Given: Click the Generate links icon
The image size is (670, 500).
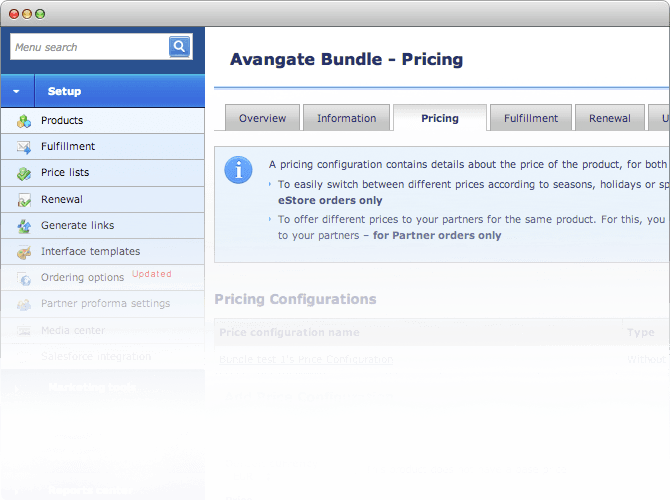Looking at the screenshot, I should (x=24, y=226).
